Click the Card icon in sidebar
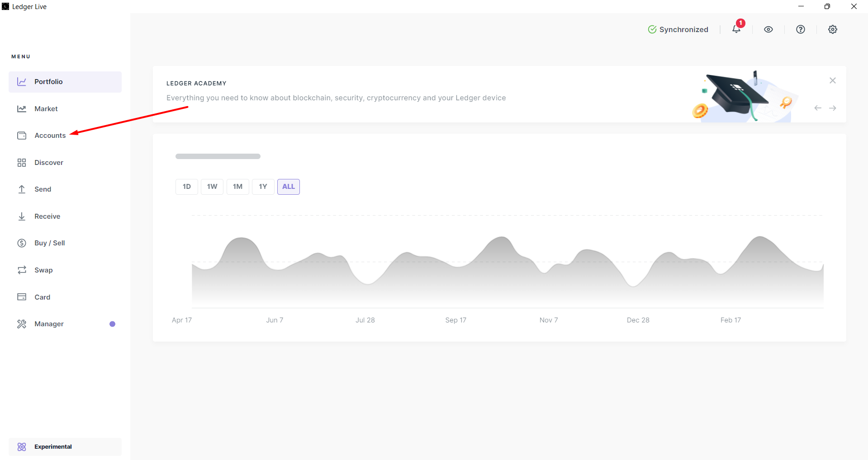Image resolution: width=868 pixels, height=460 pixels. coord(22,297)
